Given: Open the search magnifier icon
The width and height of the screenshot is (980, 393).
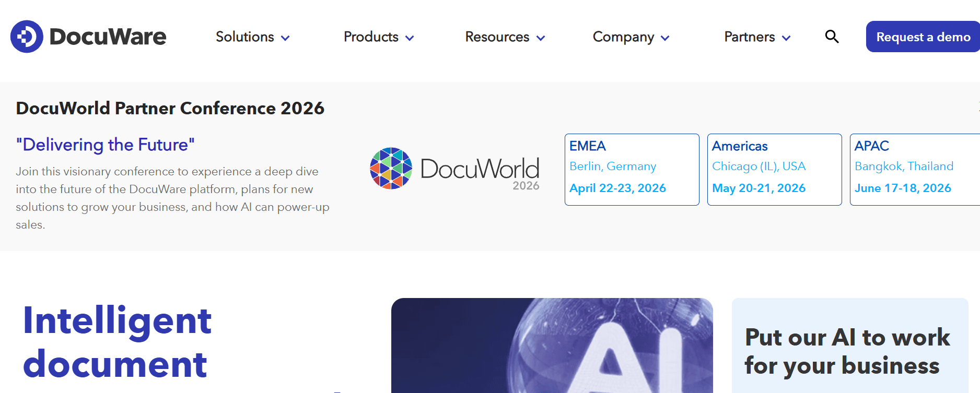Looking at the screenshot, I should pyautogui.click(x=832, y=37).
